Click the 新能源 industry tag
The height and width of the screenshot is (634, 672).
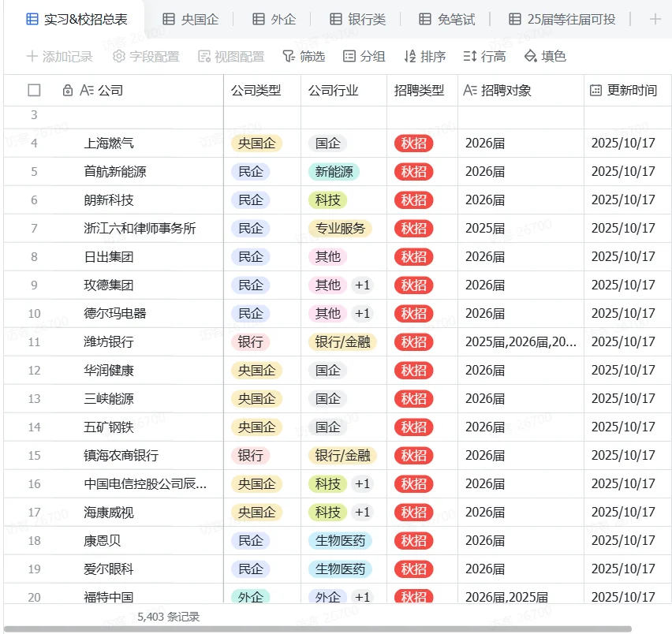tap(334, 171)
